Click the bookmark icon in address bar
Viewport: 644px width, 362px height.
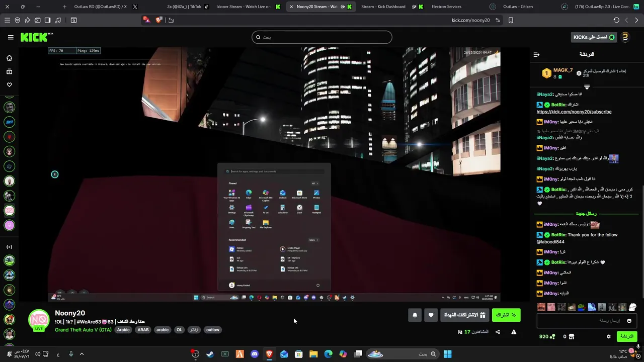pyautogui.click(x=511, y=20)
